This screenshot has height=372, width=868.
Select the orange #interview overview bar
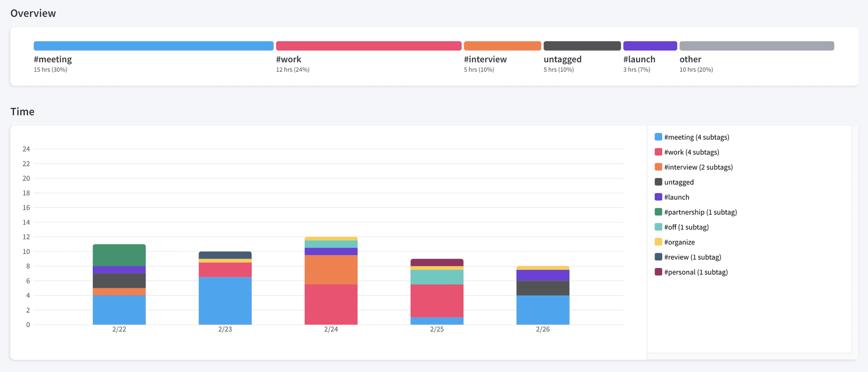502,46
